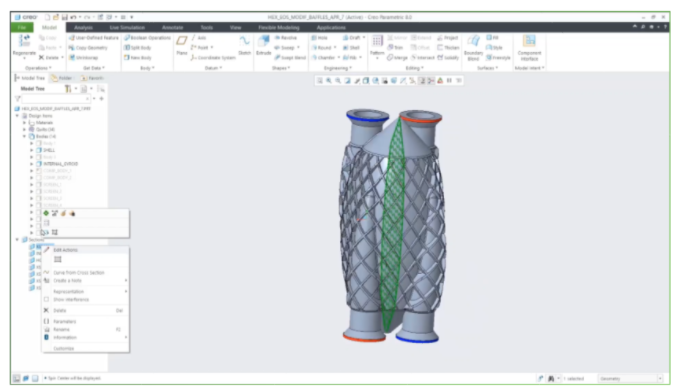This screenshot has width=674, height=390.
Task: Open the Analysis ribbon tab
Action: click(83, 28)
